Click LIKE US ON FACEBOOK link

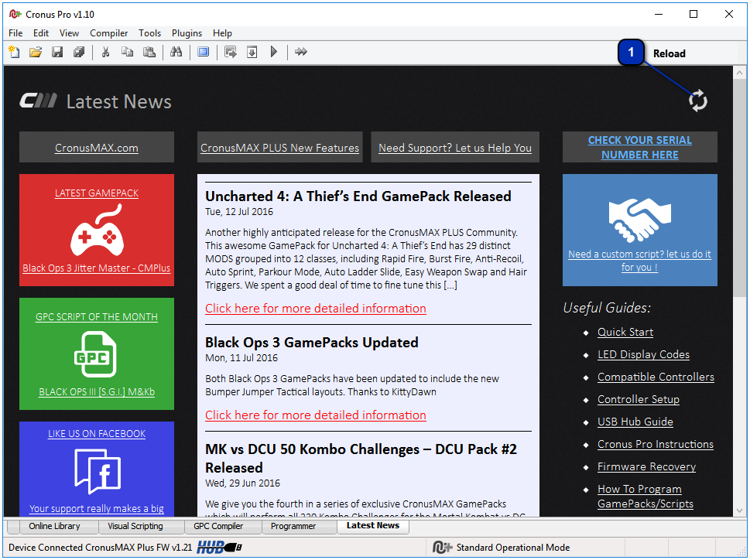pyautogui.click(x=97, y=433)
